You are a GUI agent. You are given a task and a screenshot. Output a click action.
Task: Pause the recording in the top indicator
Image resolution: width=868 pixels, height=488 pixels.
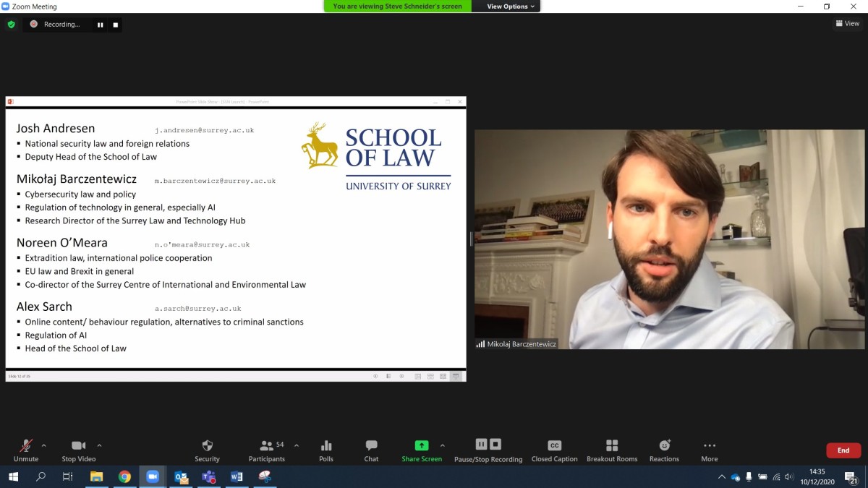coord(101,25)
